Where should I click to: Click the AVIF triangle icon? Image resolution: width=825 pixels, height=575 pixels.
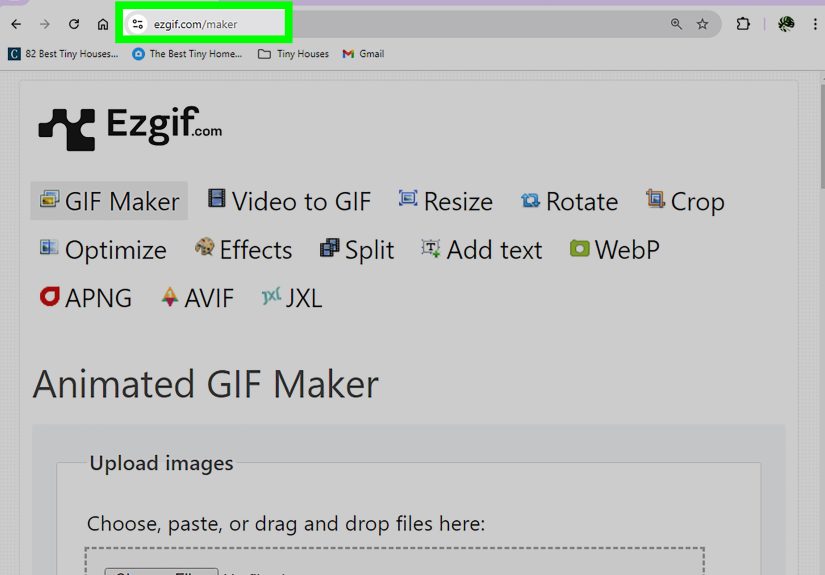[x=169, y=297]
